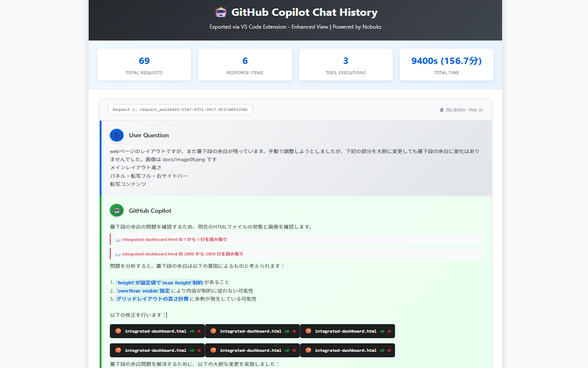Click highlighted '`height`が固定値で`max-height`制約' term

coord(159,282)
